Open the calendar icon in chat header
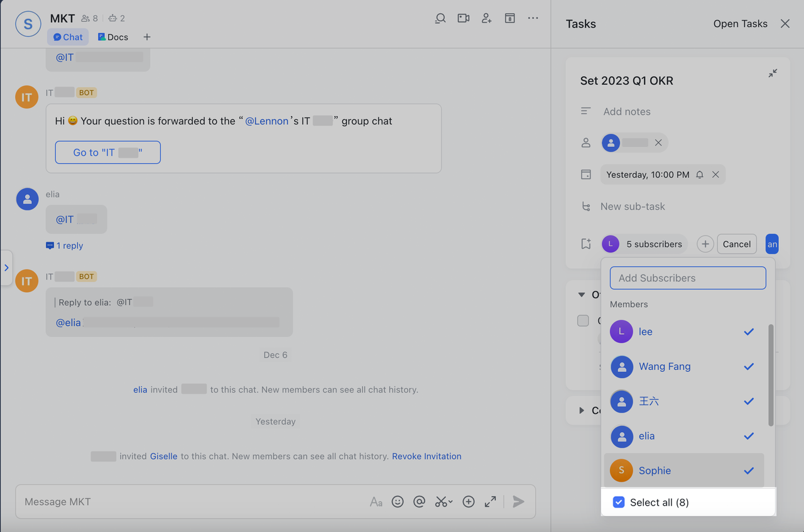 (x=510, y=18)
